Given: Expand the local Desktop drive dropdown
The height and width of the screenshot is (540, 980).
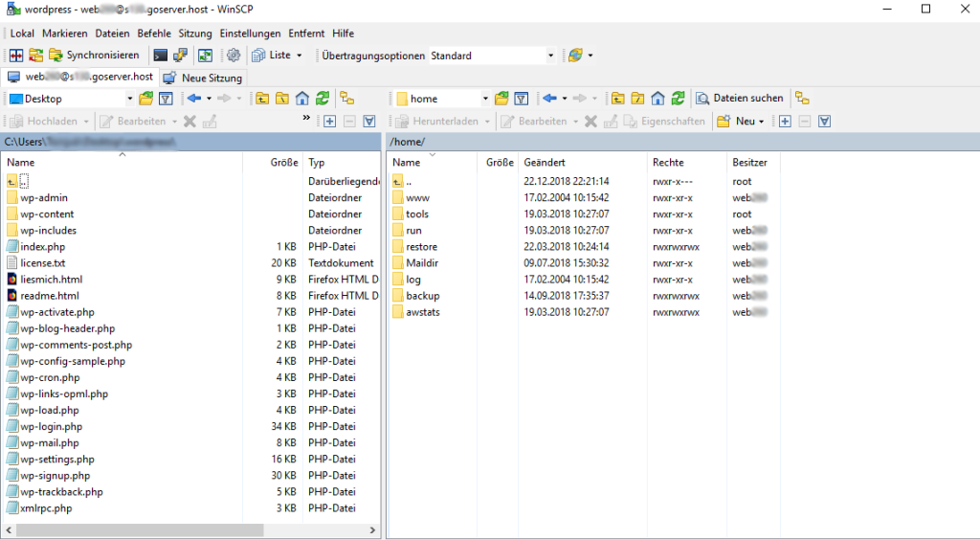Looking at the screenshot, I should pyautogui.click(x=130, y=99).
